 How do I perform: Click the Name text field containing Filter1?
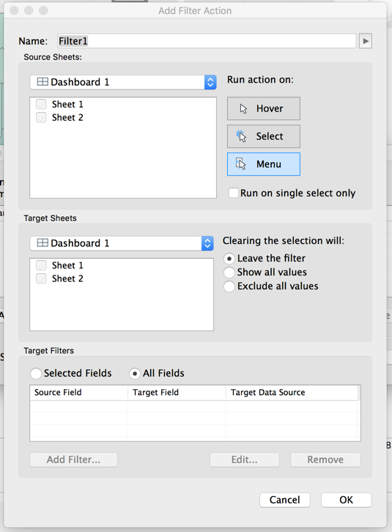[x=207, y=41]
